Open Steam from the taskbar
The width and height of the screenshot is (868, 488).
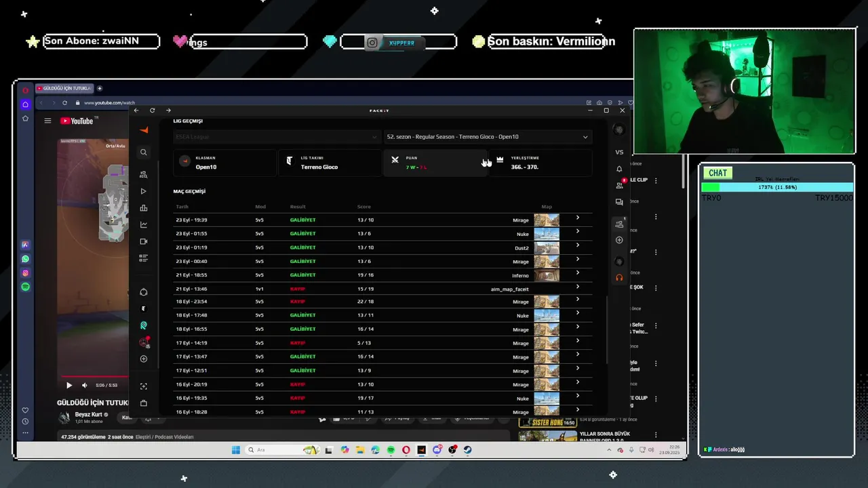pos(467,450)
